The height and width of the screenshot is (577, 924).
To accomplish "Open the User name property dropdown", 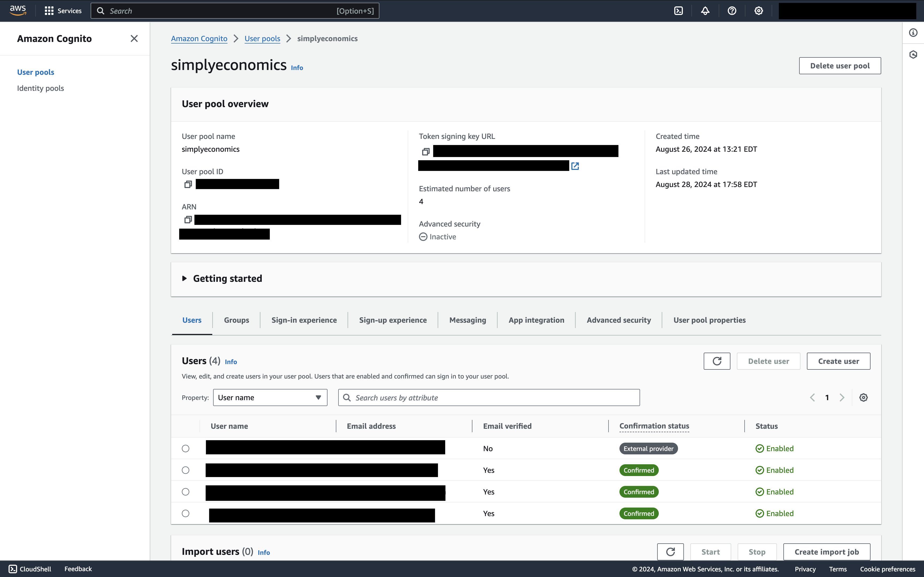I will [270, 398].
